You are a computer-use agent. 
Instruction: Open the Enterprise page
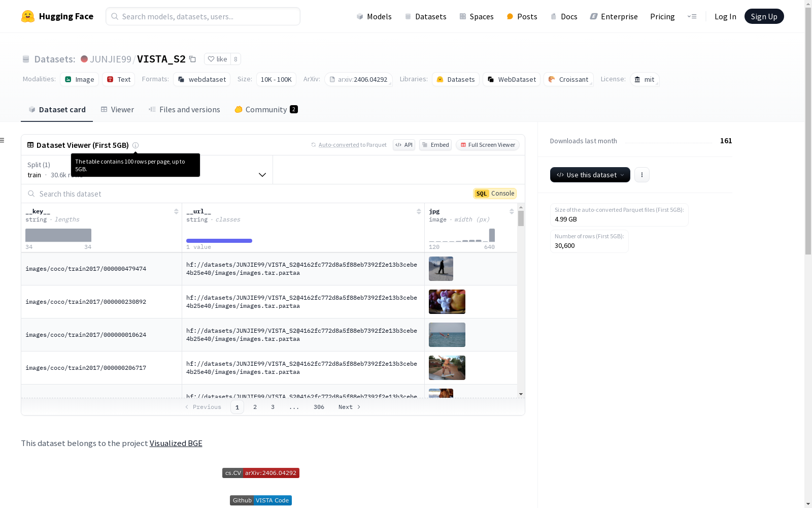614,16
